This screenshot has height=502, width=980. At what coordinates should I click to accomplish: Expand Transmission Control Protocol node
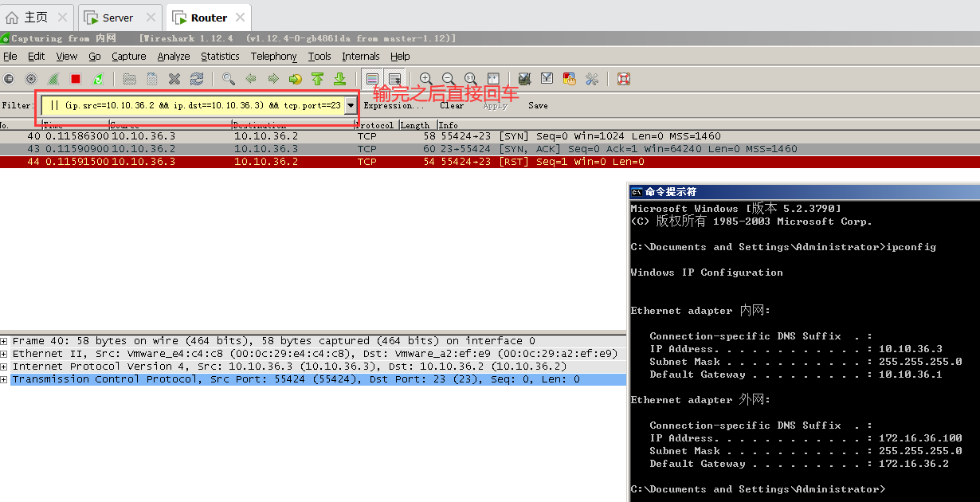pyautogui.click(x=4, y=379)
